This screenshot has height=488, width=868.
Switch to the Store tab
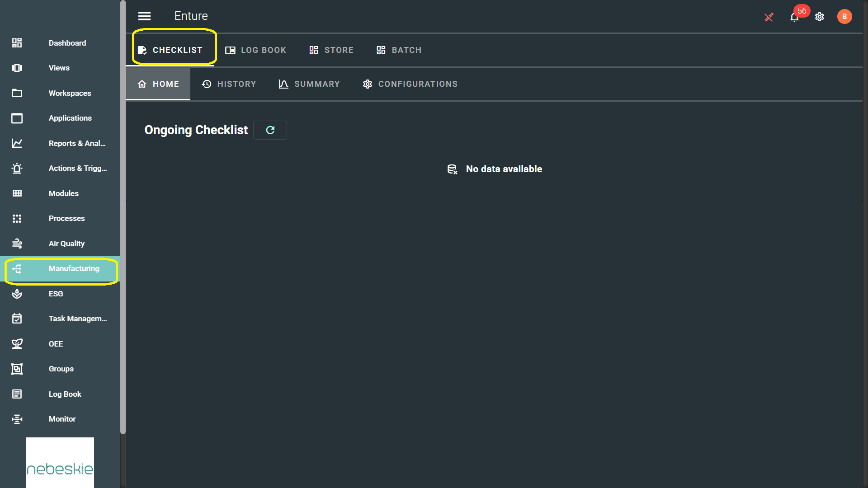point(331,50)
